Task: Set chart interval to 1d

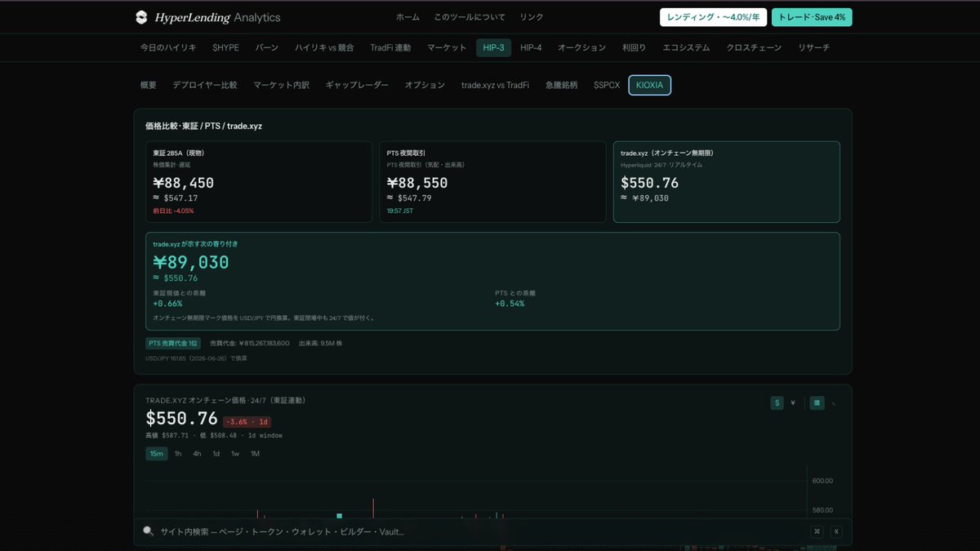Action: coord(216,454)
